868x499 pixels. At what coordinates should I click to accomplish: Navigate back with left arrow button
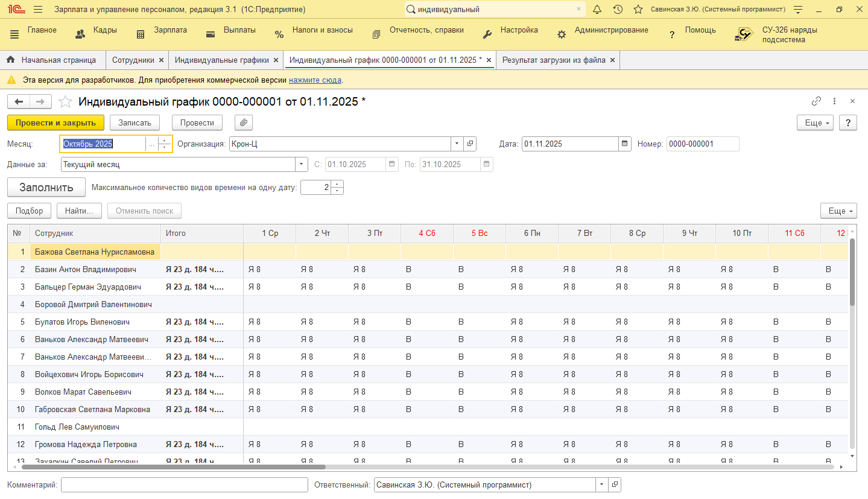pos(19,102)
